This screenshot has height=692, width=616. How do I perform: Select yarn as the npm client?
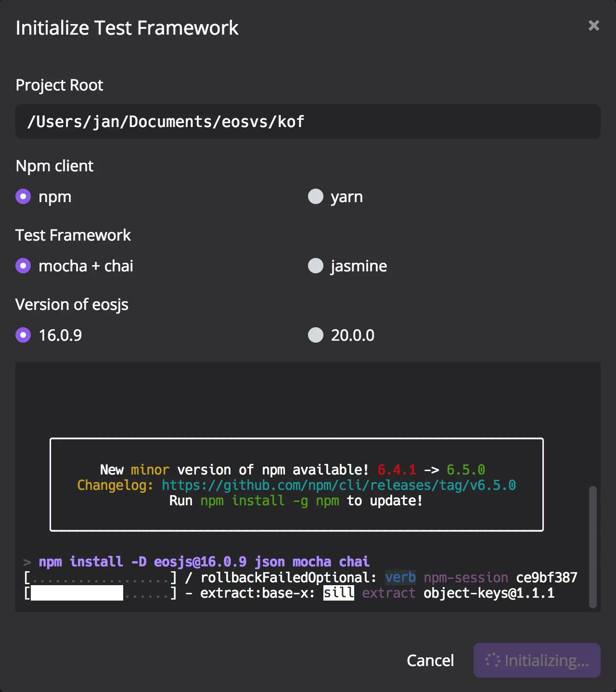click(x=315, y=196)
